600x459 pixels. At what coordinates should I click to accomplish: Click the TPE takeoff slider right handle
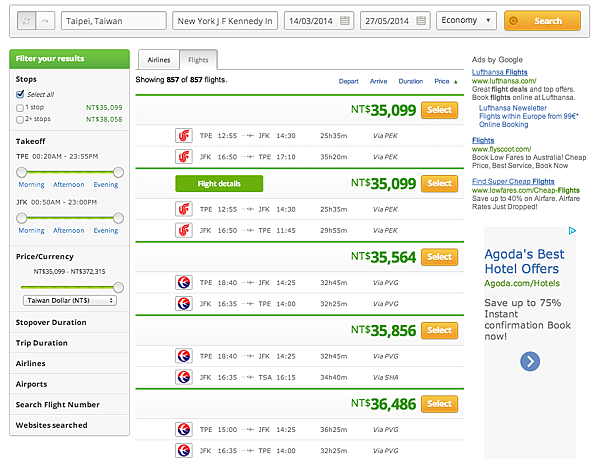click(x=119, y=173)
